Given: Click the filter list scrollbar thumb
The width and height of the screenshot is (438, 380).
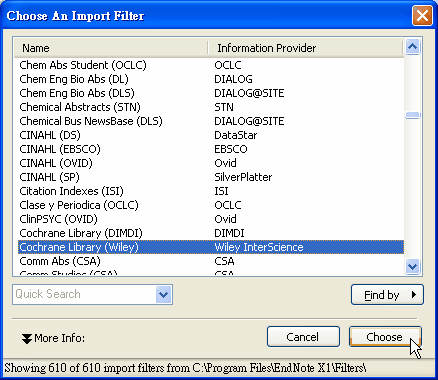Looking at the screenshot, I should click(413, 115).
